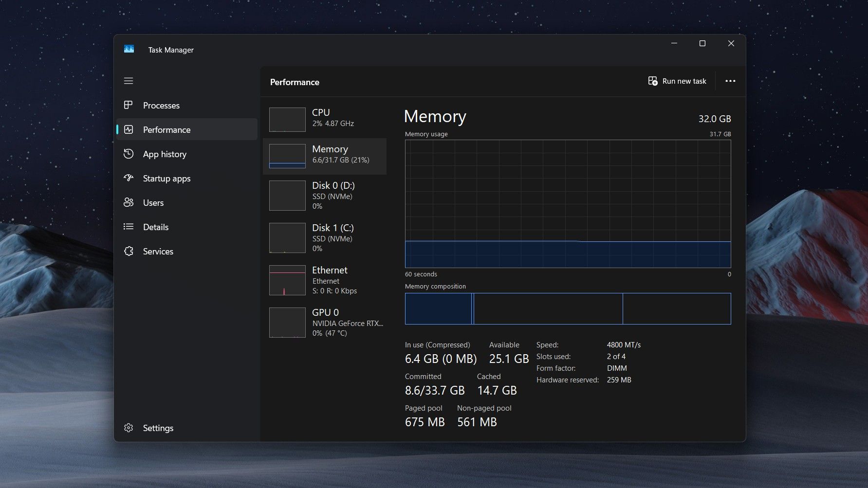
Task: Click the Memory graph thumbnail
Action: pos(287,156)
